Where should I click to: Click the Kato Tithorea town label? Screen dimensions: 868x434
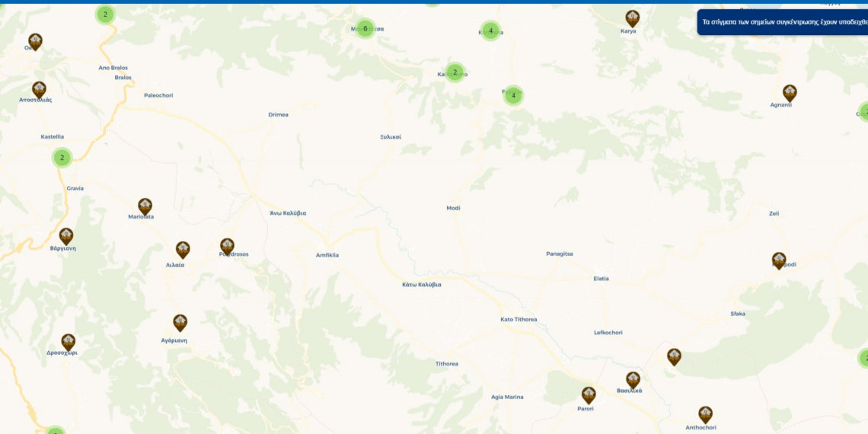pyautogui.click(x=519, y=319)
